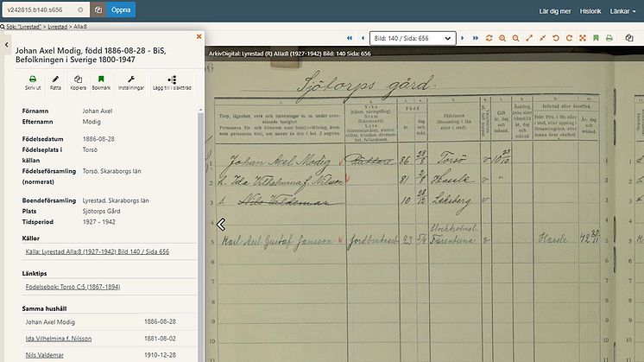The image size is (644, 362).
Task: Rotate the image counterclockwise
Action: pos(556,38)
